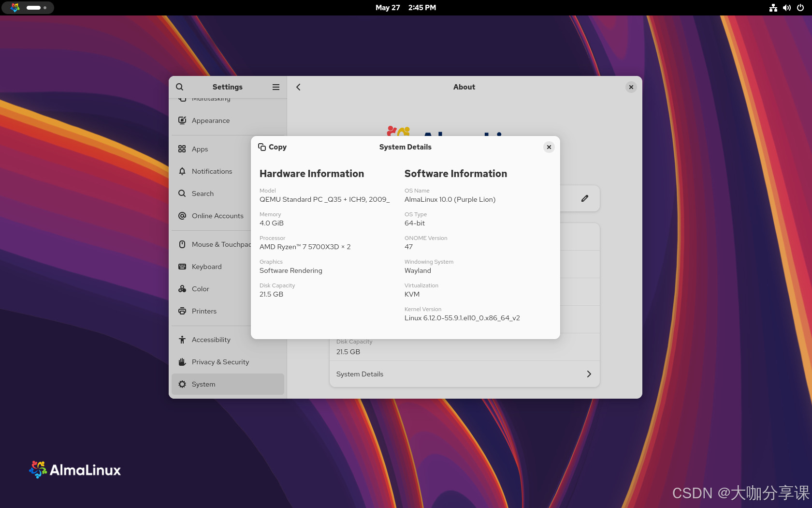Image resolution: width=812 pixels, height=508 pixels.
Task: Click OS name AlmaLinux 10.0 (Purple Lion)
Action: click(450, 199)
